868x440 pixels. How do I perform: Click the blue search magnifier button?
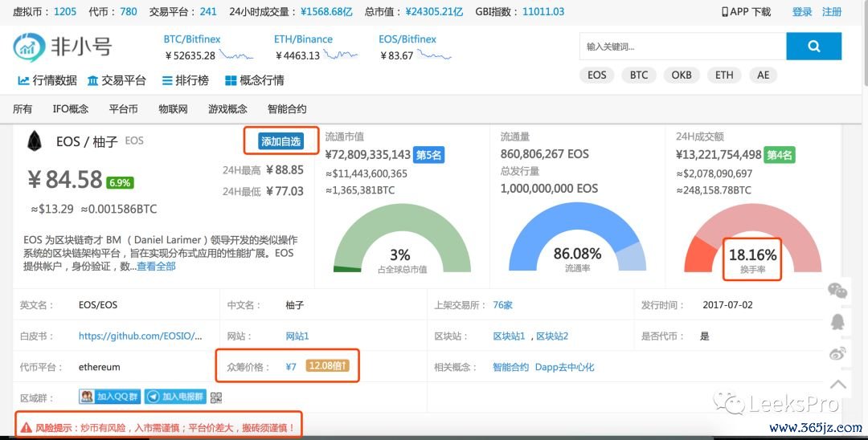(813, 47)
